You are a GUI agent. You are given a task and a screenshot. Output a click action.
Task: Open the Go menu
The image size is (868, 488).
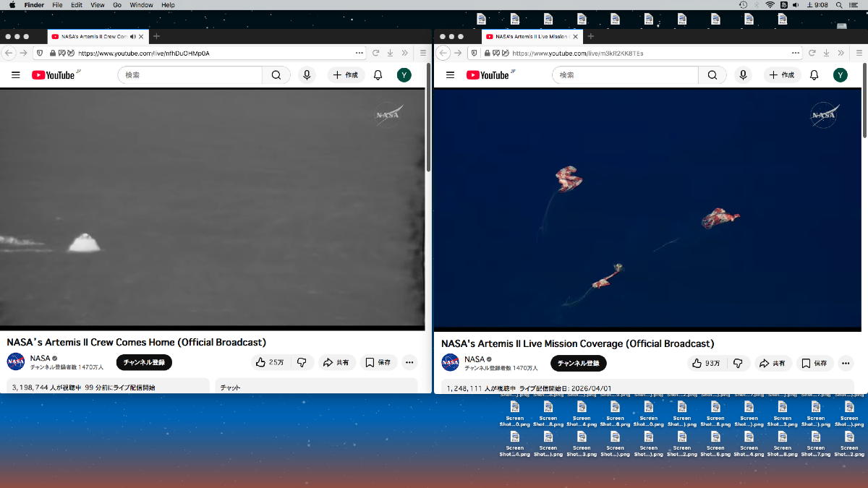[x=117, y=5]
